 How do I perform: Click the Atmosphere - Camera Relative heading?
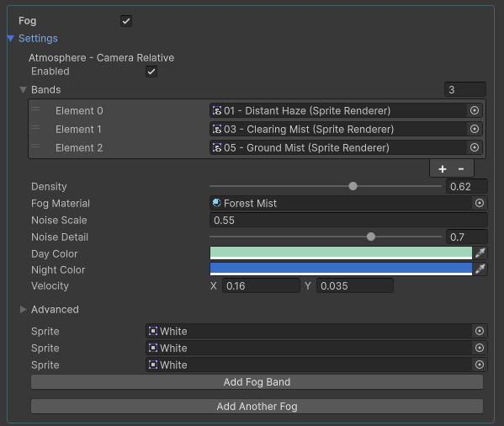tap(101, 58)
